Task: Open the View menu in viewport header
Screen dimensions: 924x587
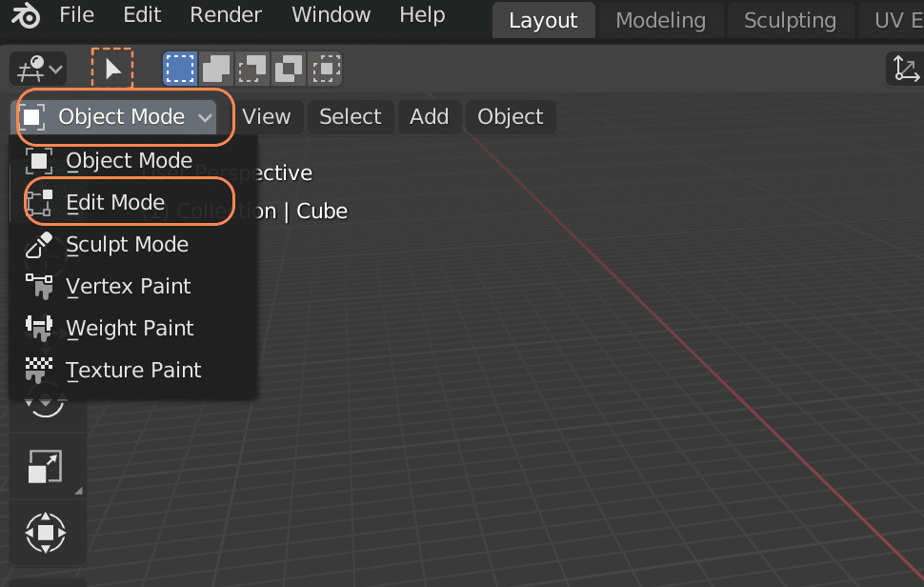Action: click(x=267, y=116)
